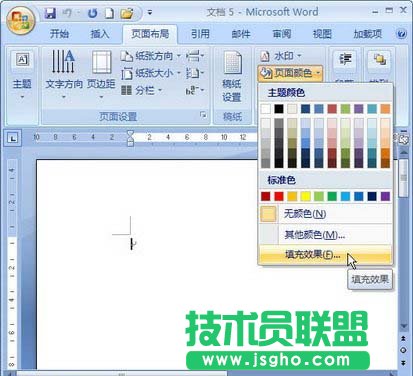This screenshot has width=413, height=376.
Task: Open Word help question mark
Action: click(x=401, y=34)
